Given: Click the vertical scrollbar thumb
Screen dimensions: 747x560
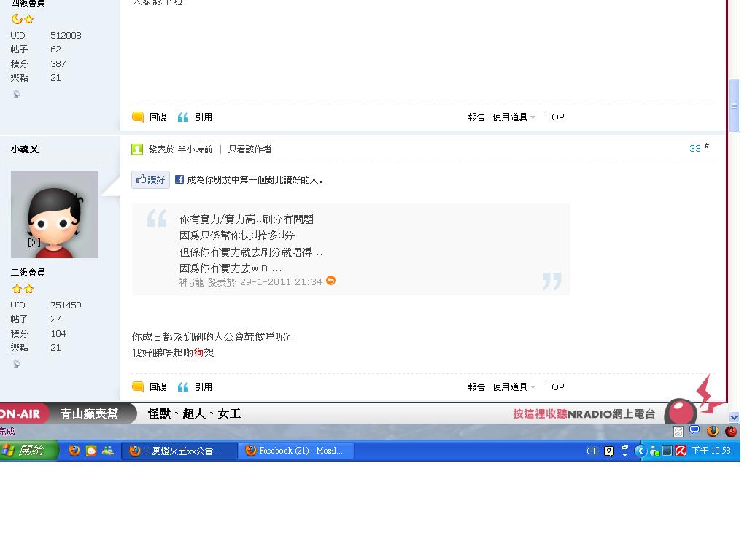Looking at the screenshot, I should pos(734,106).
